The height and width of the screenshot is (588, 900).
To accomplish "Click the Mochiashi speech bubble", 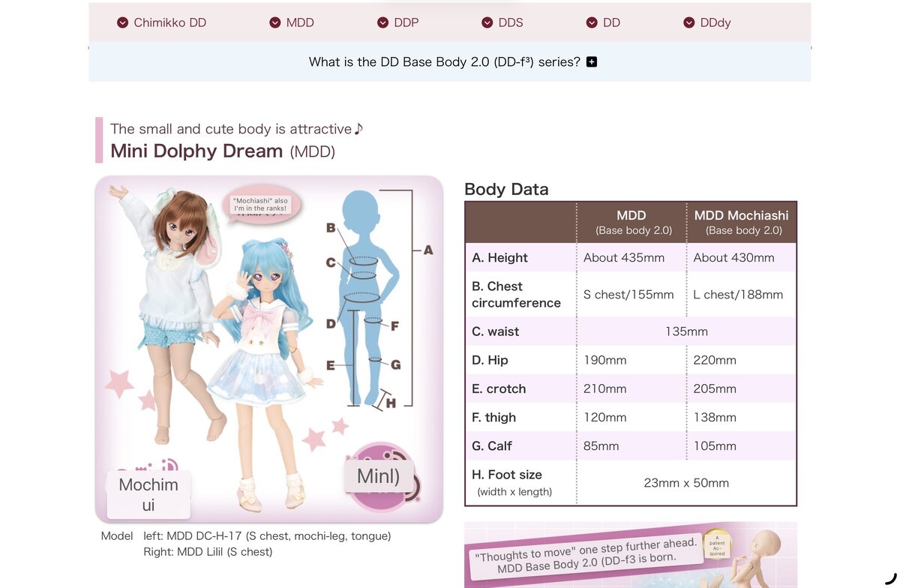I will click(x=260, y=205).
